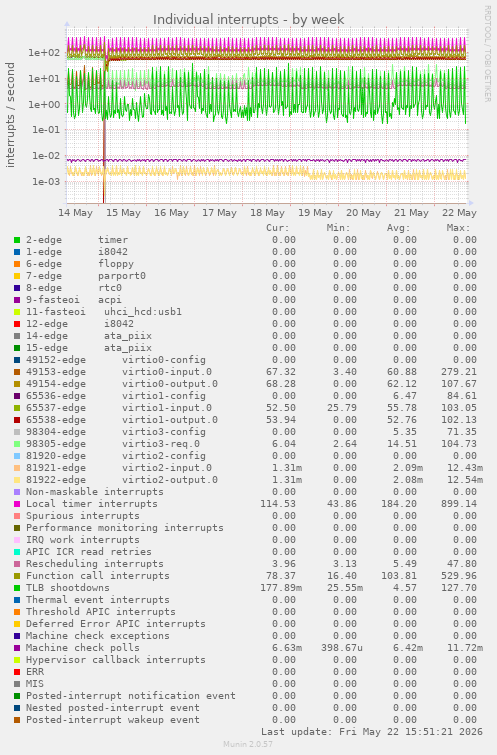497x755 pixels.
Task: Click the Rescheduling interrupts legend label
Action: click(x=94, y=564)
